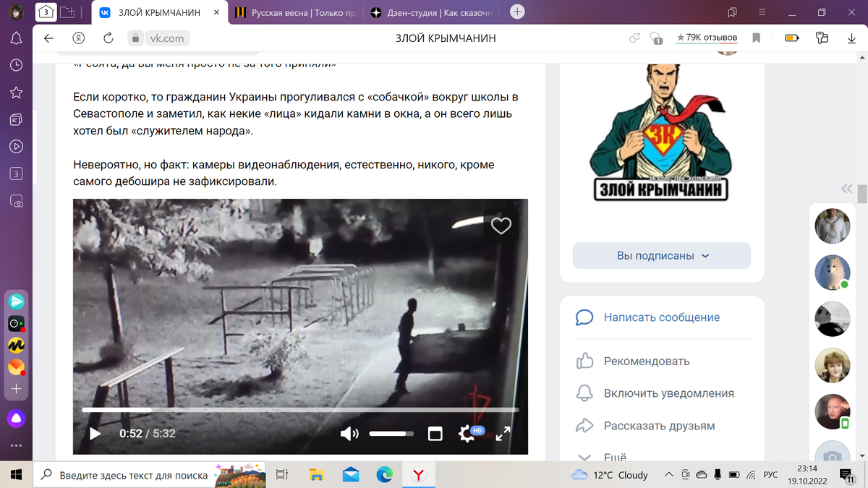868x488 pixels.
Task: Click 'Рекомендовать' under the message button
Action: point(647,361)
